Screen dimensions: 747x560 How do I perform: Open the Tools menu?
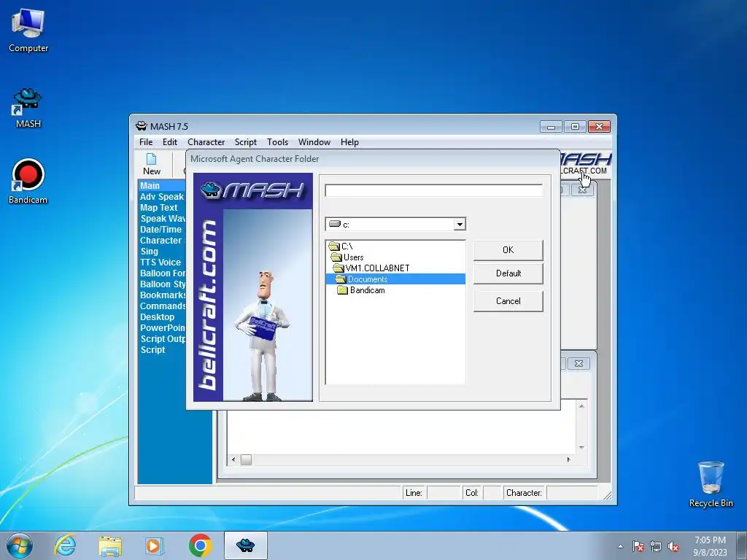pos(277,142)
